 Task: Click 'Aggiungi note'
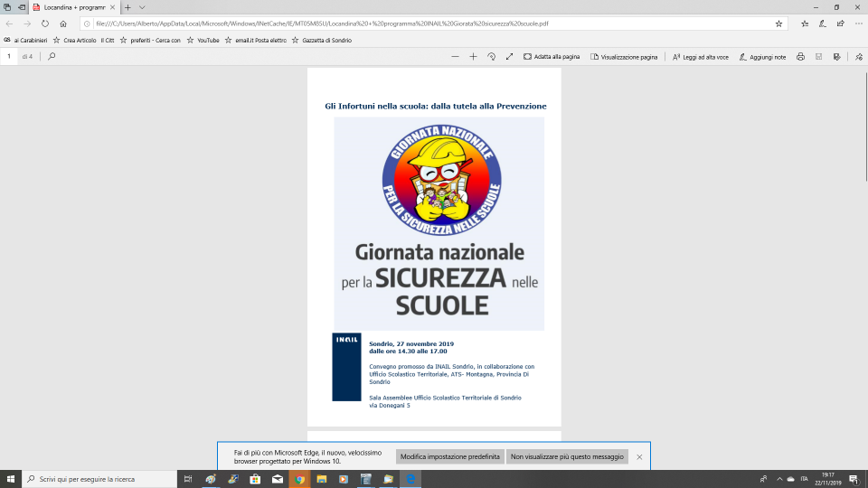[762, 56]
